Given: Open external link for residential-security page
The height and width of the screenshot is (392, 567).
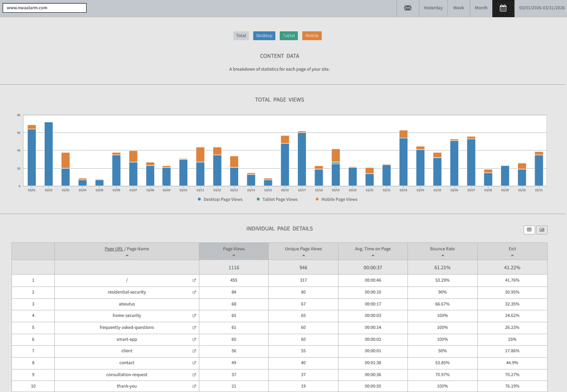Looking at the screenshot, I should tap(194, 292).
